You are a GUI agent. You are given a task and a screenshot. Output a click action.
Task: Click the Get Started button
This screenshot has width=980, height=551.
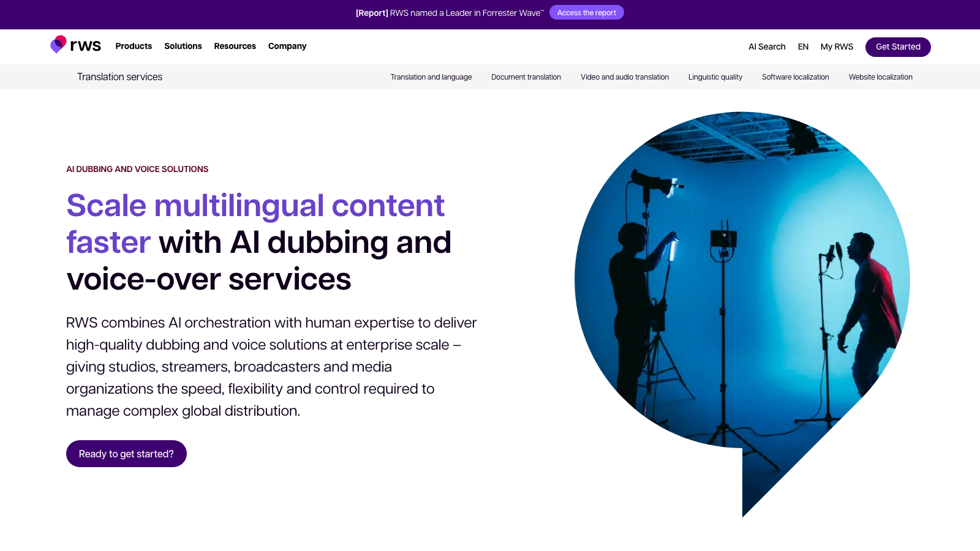click(898, 47)
